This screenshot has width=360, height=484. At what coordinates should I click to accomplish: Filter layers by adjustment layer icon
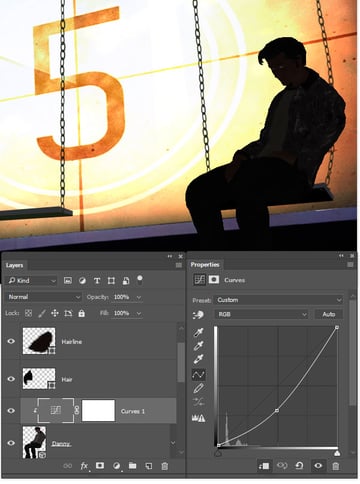click(x=82, y=281)
